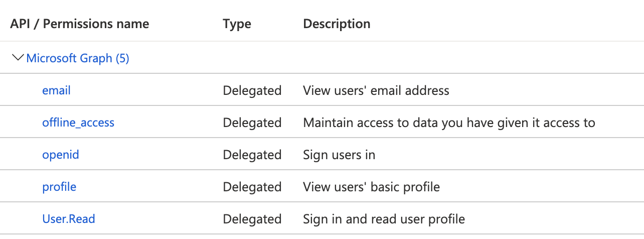Click Delegated type beside User.Read
644x239 pixels.
click(252, 219)
